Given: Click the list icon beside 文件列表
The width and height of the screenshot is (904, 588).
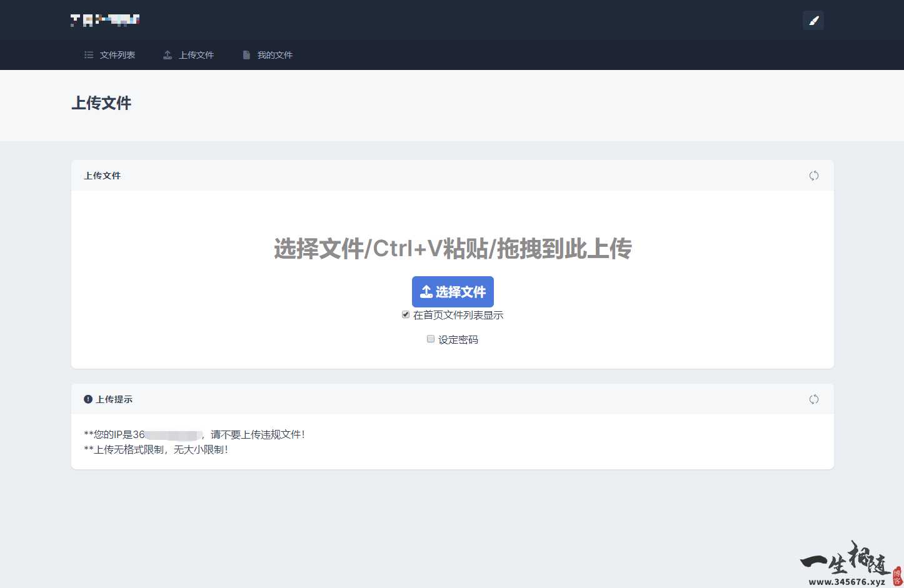Looking at the screenshot, I should point(88,55).
